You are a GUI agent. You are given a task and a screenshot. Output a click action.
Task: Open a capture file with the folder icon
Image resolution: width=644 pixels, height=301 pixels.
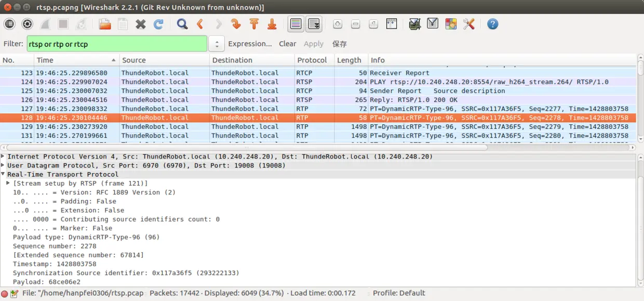105,24
